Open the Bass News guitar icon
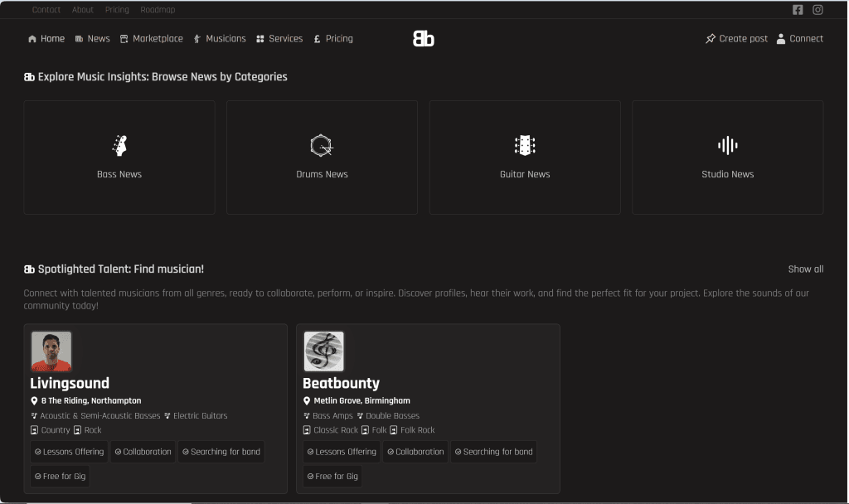This screenshot has width=849, height=504. 119,146
